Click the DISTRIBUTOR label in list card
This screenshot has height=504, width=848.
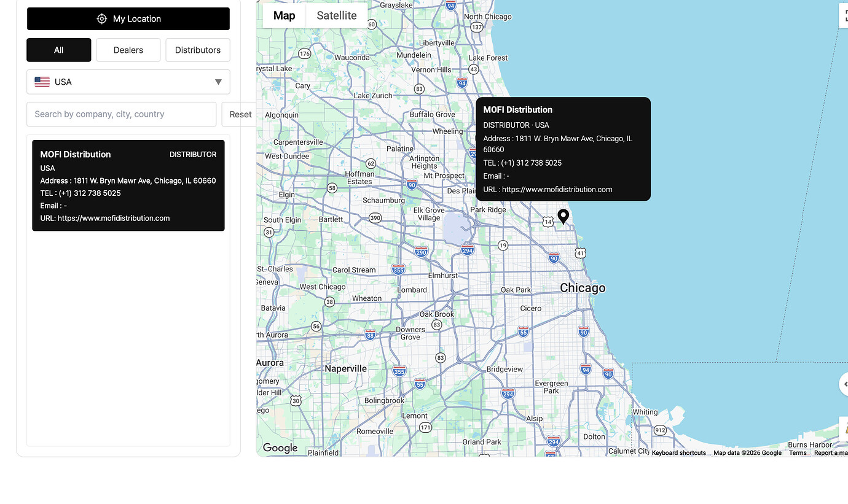click(193, 155)
